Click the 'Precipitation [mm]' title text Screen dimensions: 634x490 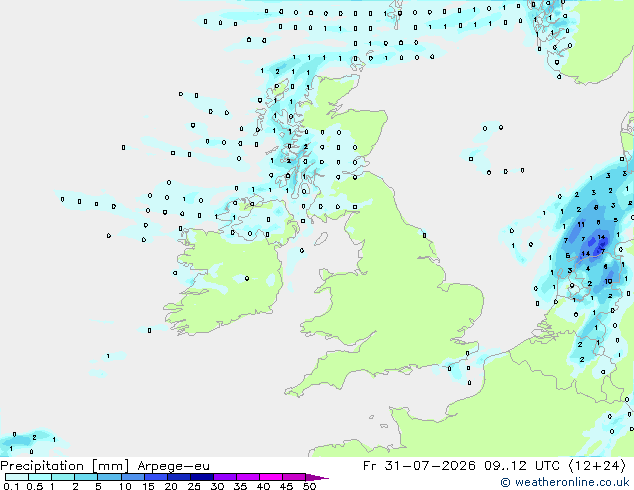coord(65,466)
